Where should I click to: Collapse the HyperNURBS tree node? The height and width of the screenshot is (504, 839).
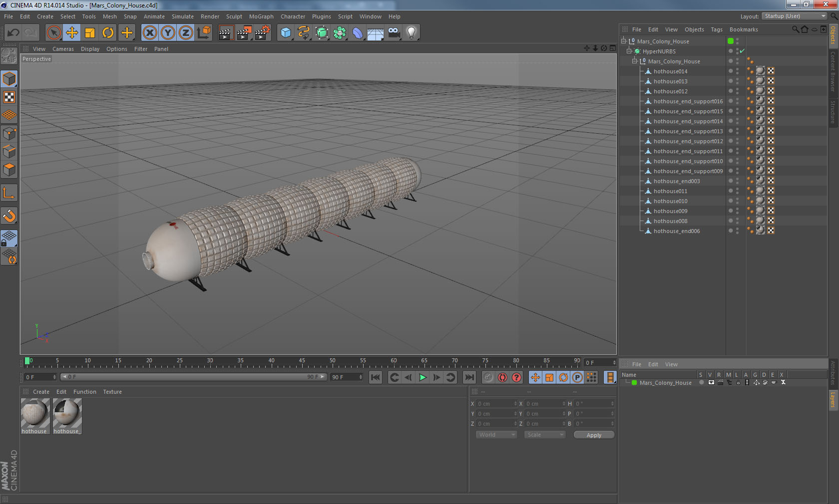coord(629,51)
